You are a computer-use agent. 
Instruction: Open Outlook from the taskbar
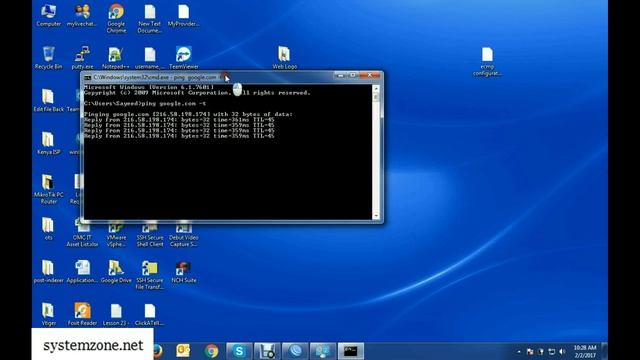coord(183,351)
